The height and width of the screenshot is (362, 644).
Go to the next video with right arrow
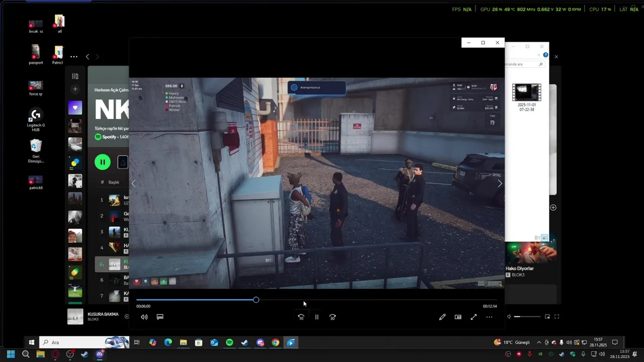tap(500, 184)
